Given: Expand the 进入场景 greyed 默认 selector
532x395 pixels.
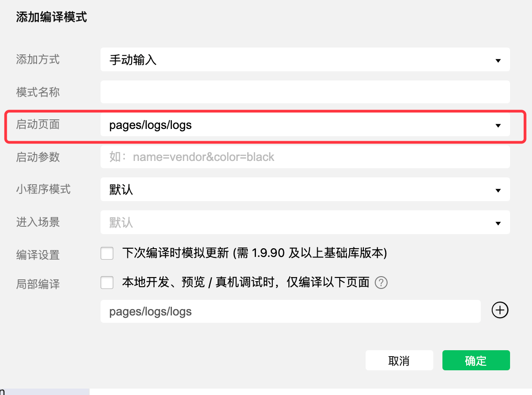Looking at the screenshot, I should [305, 222].
